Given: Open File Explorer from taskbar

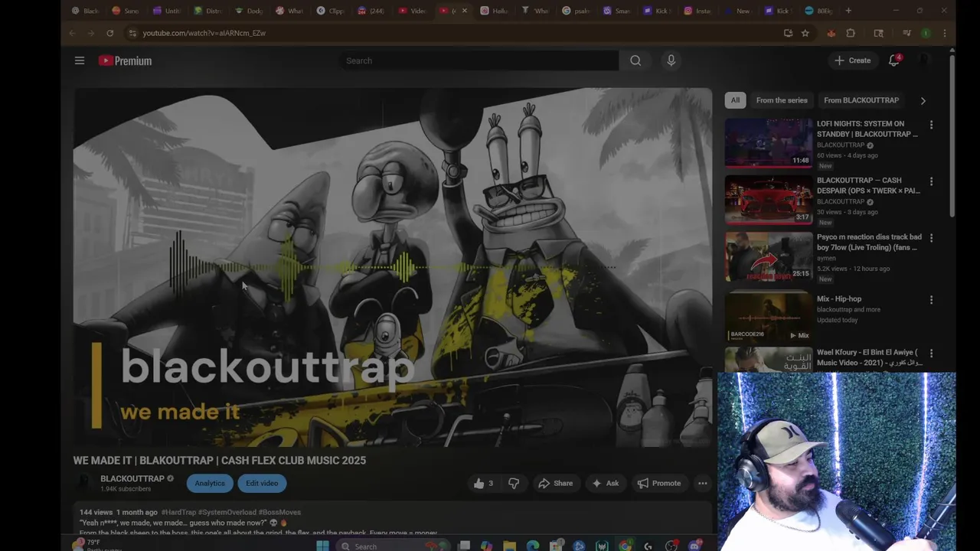Looking at the screenshot, I should pyautogui.click(x=509, y=546).
